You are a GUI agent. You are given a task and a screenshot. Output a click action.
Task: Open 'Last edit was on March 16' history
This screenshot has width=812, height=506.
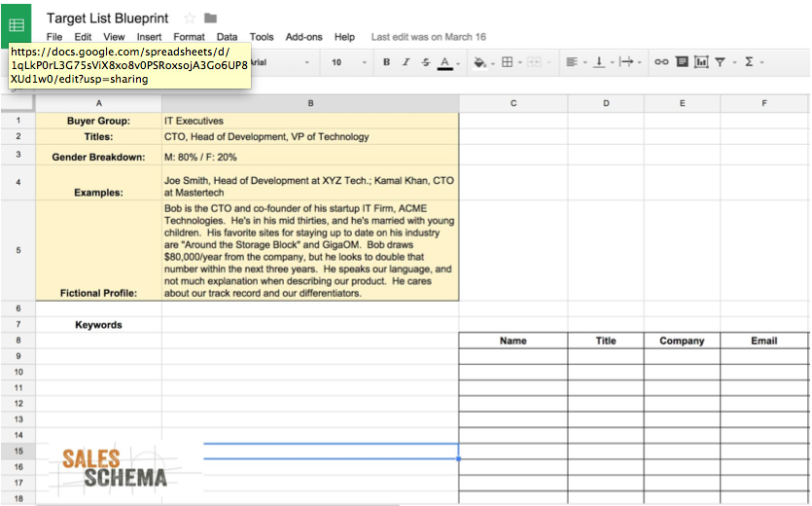(428, 37)
